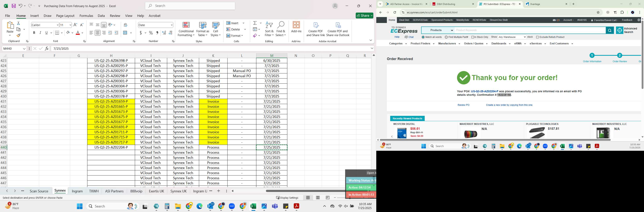Open Cell Styles gallery

(216, 29)
